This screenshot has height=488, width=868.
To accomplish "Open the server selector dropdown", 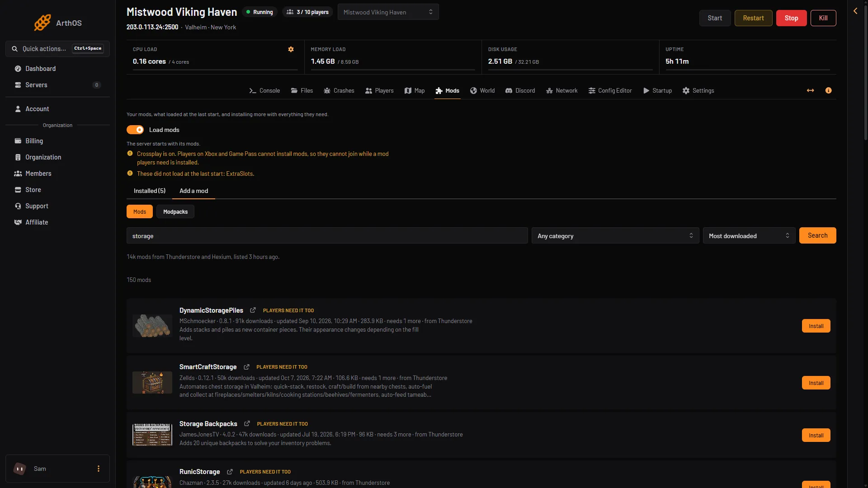I will coord(388,12).
